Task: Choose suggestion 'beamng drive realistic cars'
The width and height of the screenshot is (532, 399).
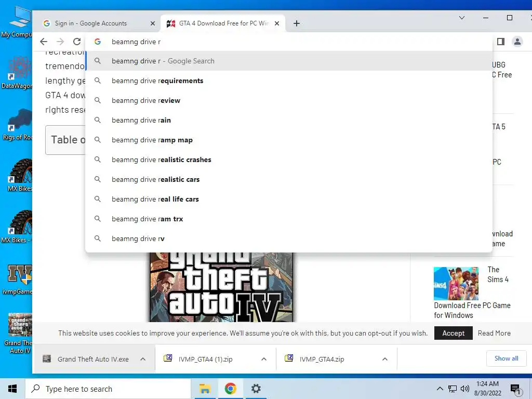Action: [289, 179]
